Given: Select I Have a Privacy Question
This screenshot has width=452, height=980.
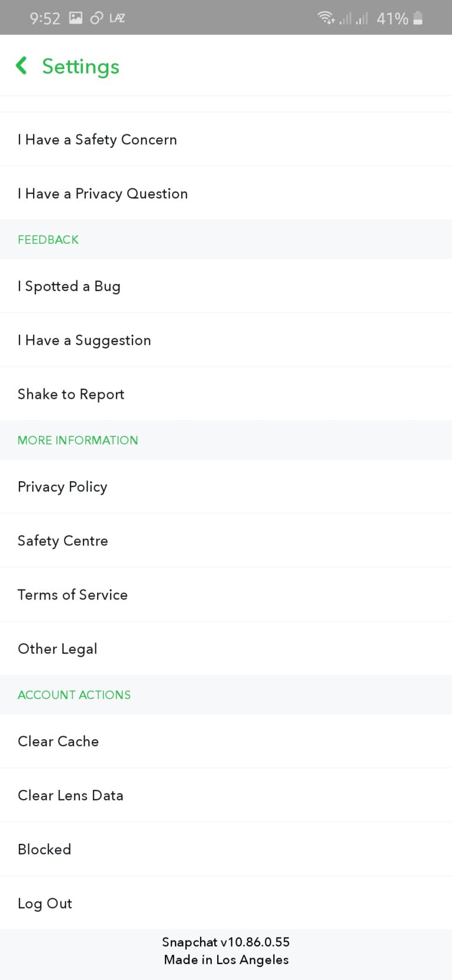Looking at the screenshot, I should click(x=103, y=193).
